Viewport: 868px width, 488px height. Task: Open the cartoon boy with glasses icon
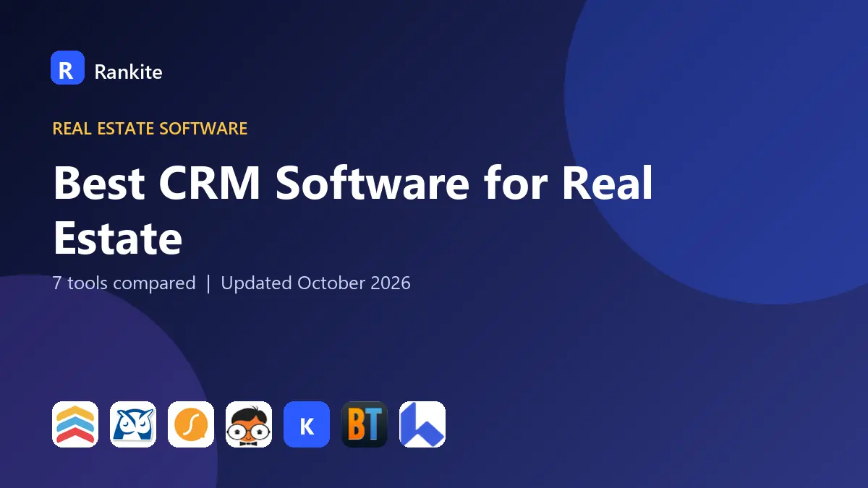point(249,424)
